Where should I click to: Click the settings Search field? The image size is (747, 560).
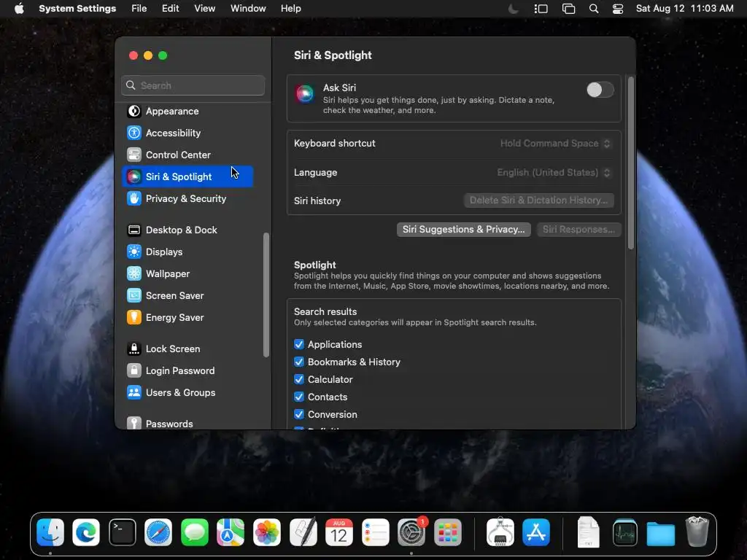[x=193, y=85]
